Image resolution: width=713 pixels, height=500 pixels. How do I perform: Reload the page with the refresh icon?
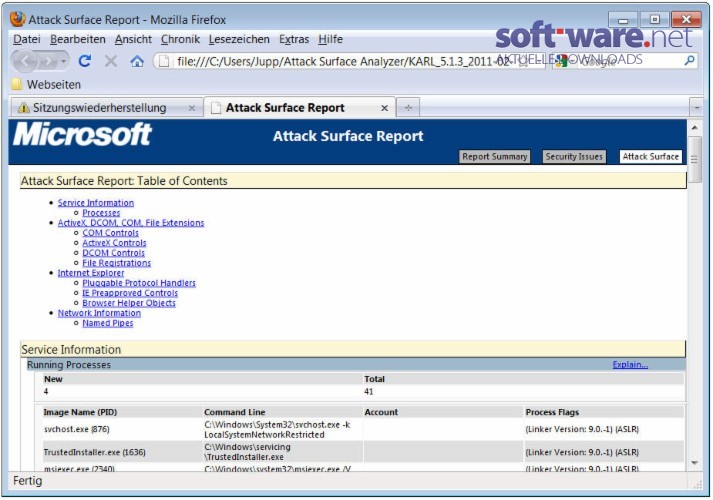85,60
